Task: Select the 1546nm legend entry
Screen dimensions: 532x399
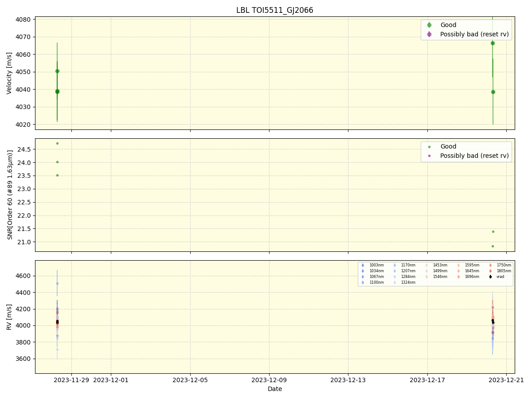Action: (436, 277)
